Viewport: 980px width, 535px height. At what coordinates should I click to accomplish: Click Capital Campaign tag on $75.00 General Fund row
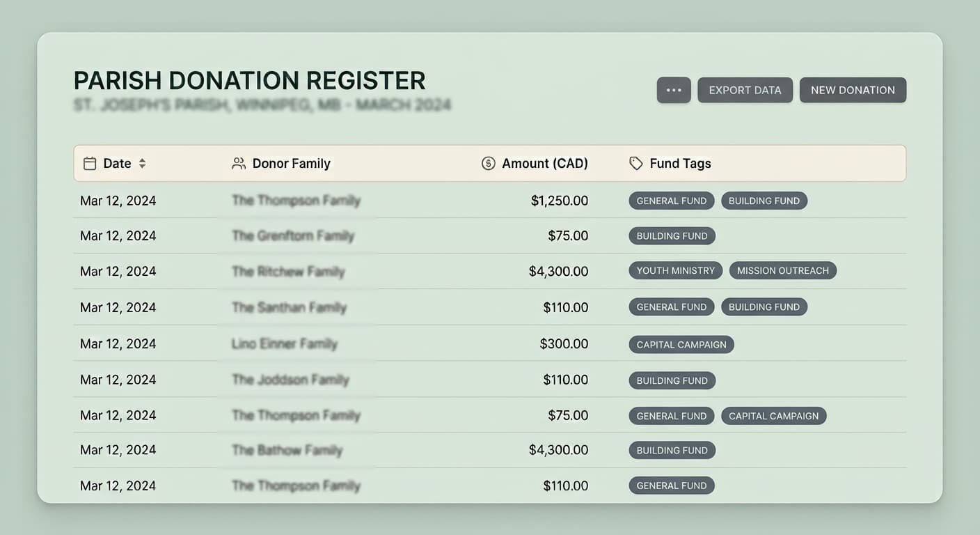[x=774, y=416]
